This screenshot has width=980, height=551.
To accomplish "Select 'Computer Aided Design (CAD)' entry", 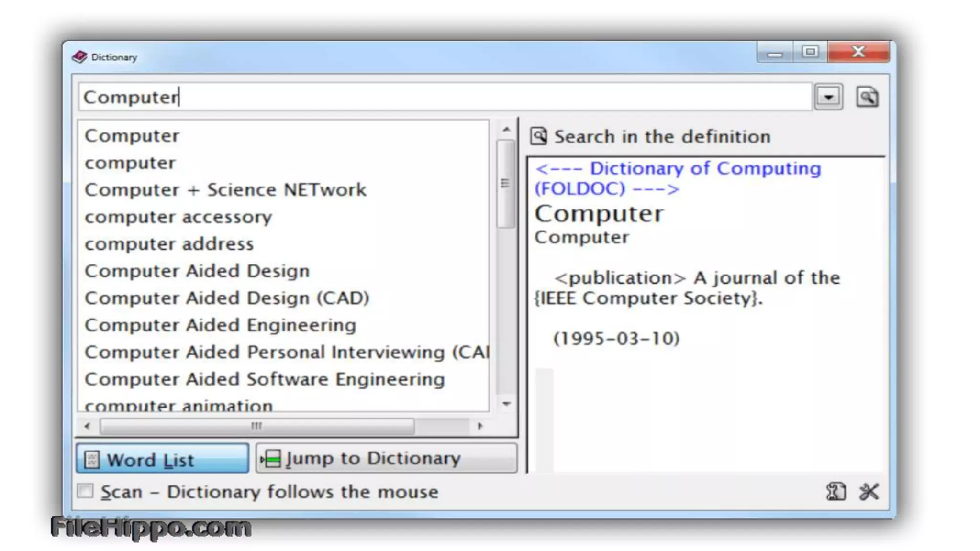I will pyautogui.click(x=227, y=298).
